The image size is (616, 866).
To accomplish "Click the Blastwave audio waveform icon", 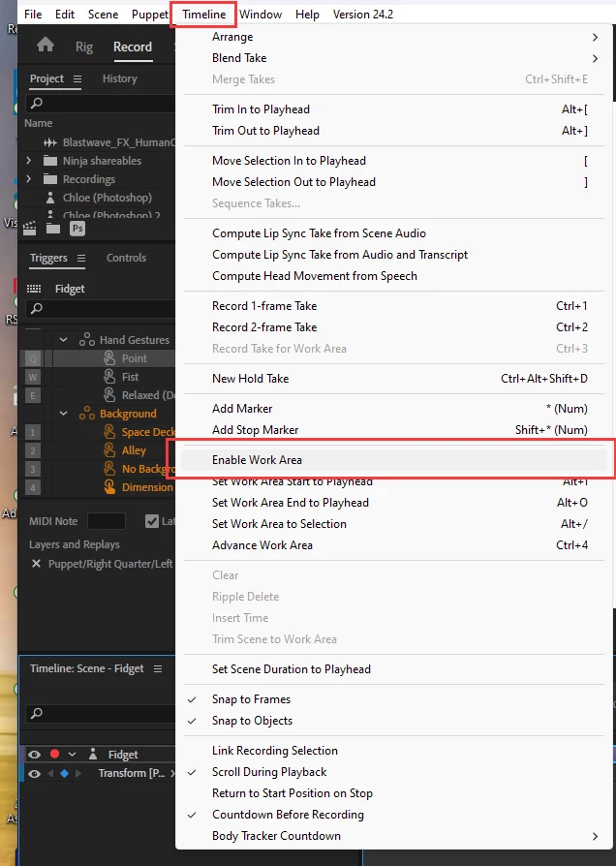I will tap(50, 142).
